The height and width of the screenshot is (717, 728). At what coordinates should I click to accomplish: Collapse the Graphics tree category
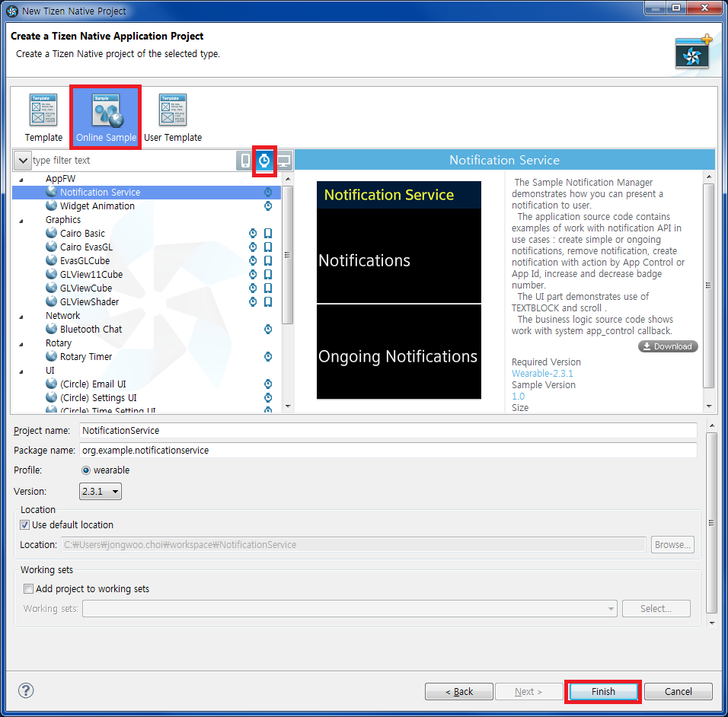pos(21,220)
